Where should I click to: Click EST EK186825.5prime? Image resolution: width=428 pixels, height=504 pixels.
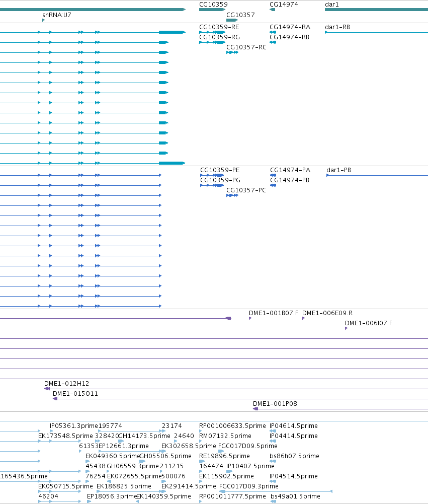click(x=124, y=486)
